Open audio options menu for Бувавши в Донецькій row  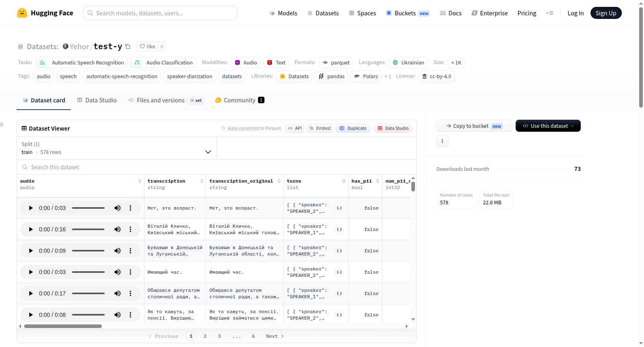click(130, 251)
